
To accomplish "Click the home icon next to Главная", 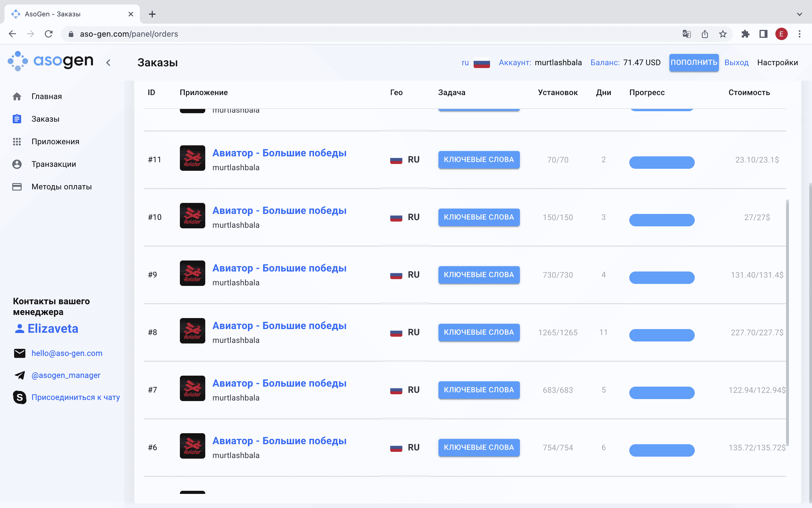I will 17,97.
